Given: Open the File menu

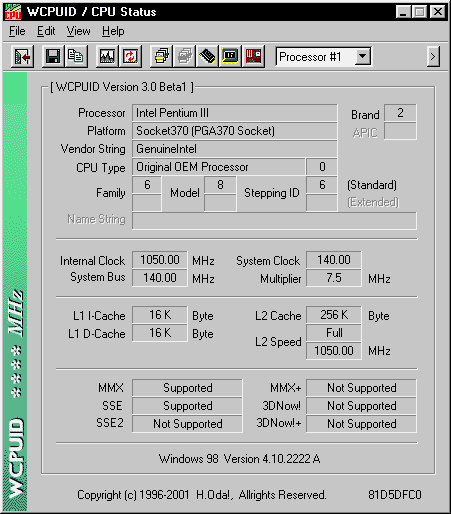Looking at the screenshot, I should (17, 31).
